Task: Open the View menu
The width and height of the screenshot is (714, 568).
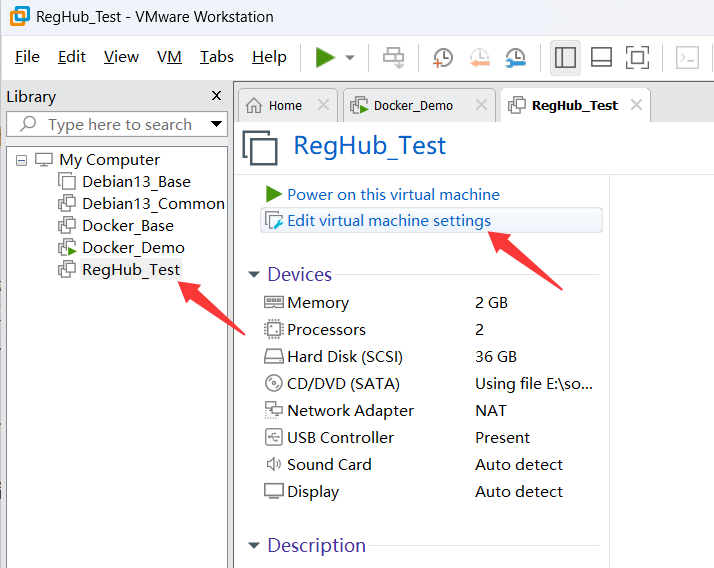Action: [x=121, y=57]
